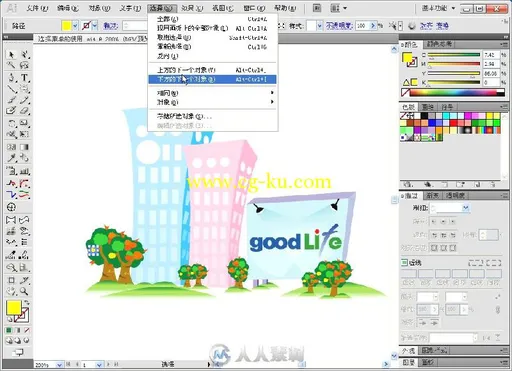Select the Rotate tool

11,124
